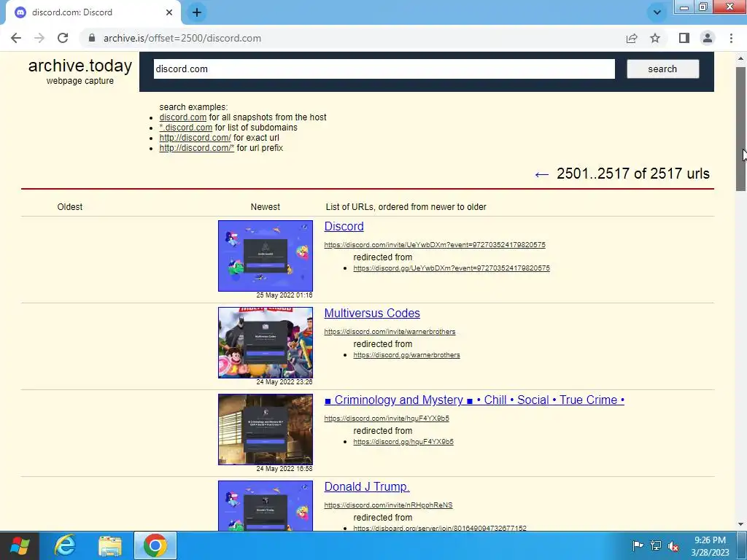Screen dimensions: 747x560
Task: Go back with browser back arrow
Action: coord(16,38)
